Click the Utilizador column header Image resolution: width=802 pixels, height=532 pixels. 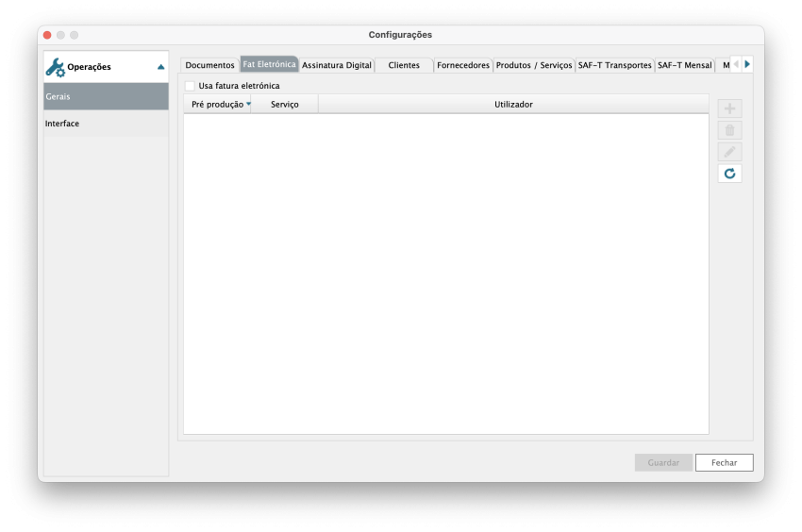(513, 104)
